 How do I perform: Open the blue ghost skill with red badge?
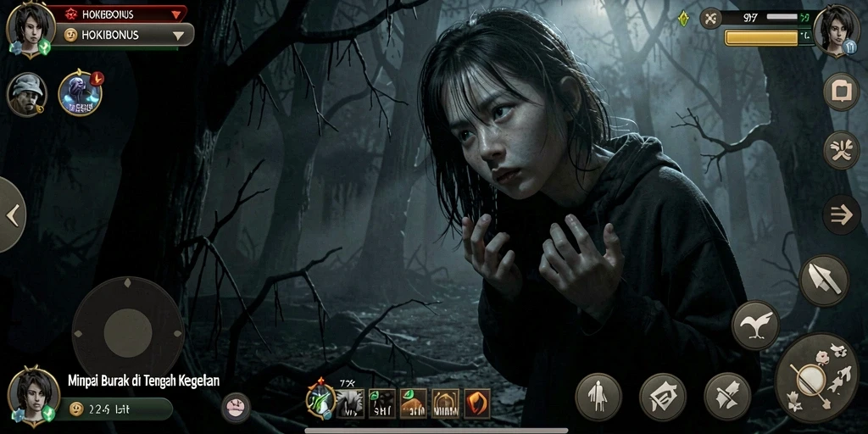(81, 93)
